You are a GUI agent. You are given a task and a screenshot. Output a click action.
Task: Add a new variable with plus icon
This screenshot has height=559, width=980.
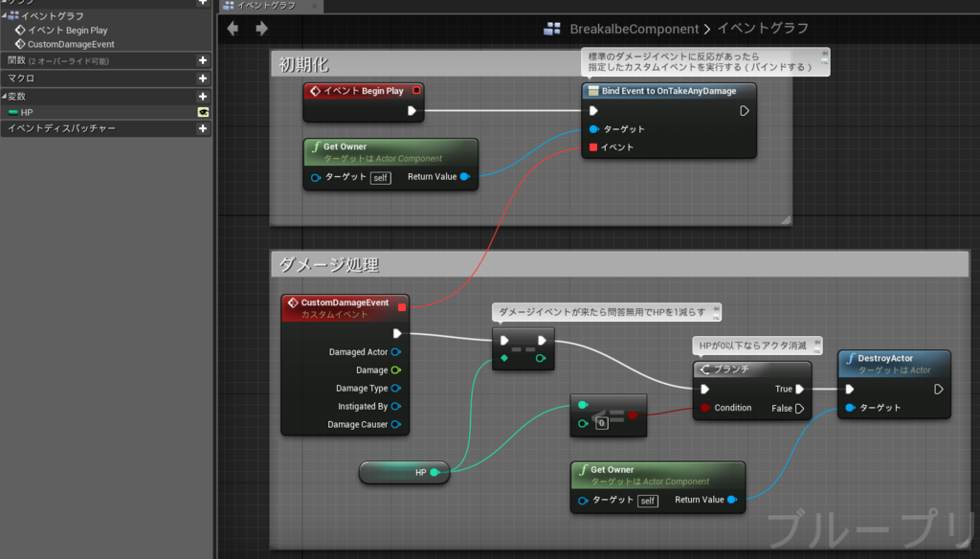pyautogui.click(x=203, y=97)
